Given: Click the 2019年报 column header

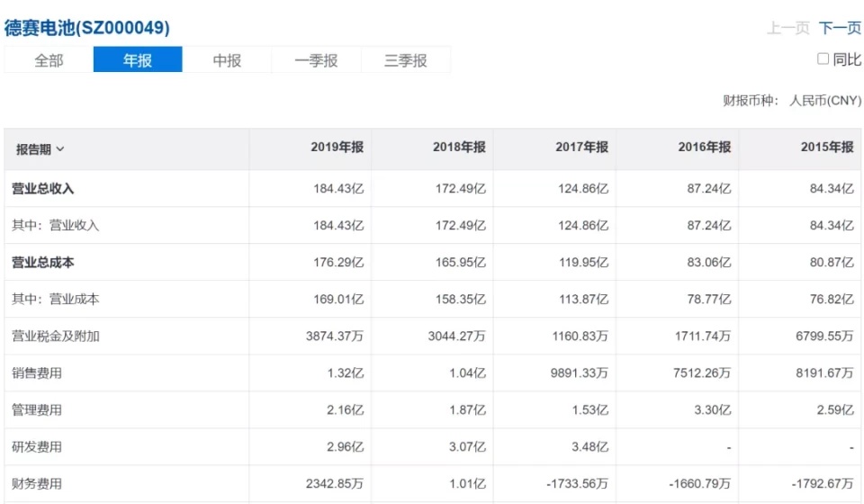Looking at the screenshot, I should (x=337, y=148).
